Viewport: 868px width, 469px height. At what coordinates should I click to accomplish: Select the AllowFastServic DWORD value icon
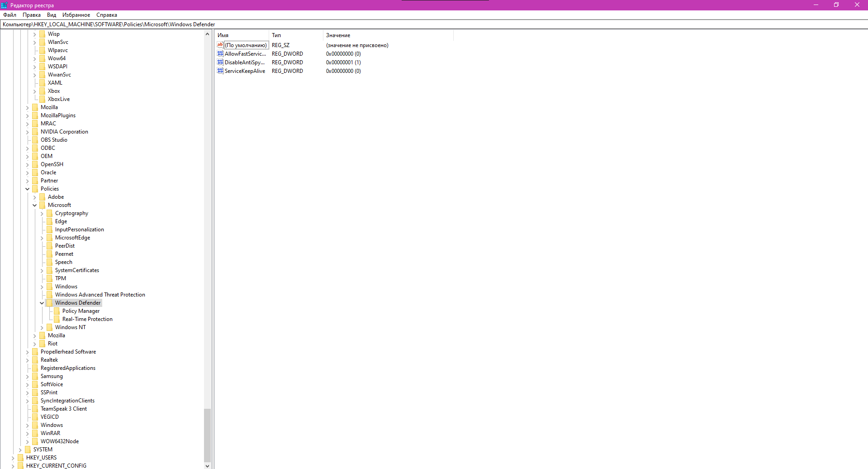(x=220, y=54)
